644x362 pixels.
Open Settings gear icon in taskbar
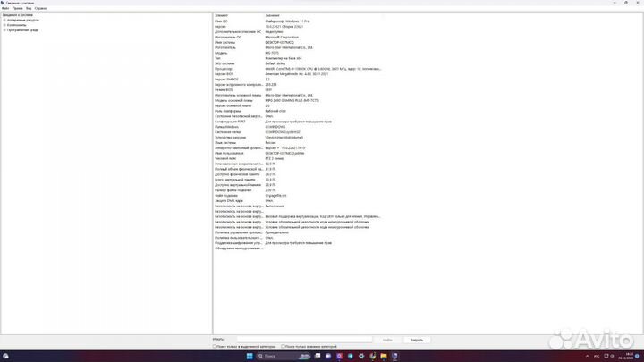[x=361, y=356]
